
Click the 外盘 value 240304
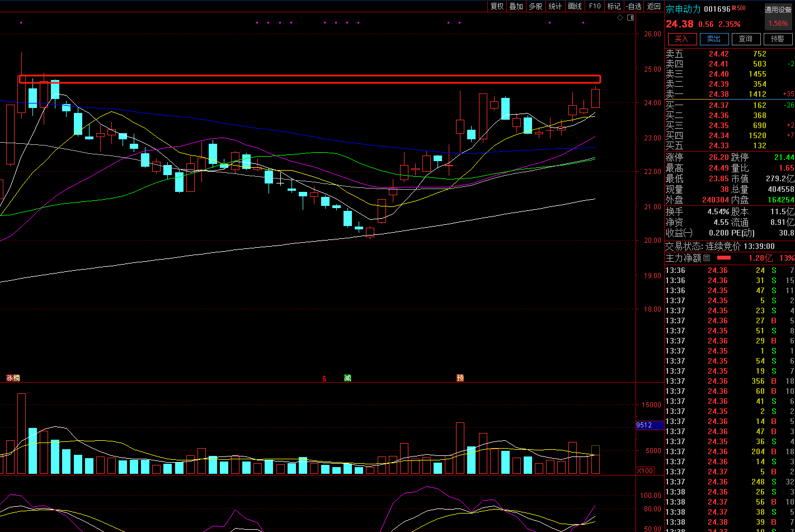tap(716, 200)
